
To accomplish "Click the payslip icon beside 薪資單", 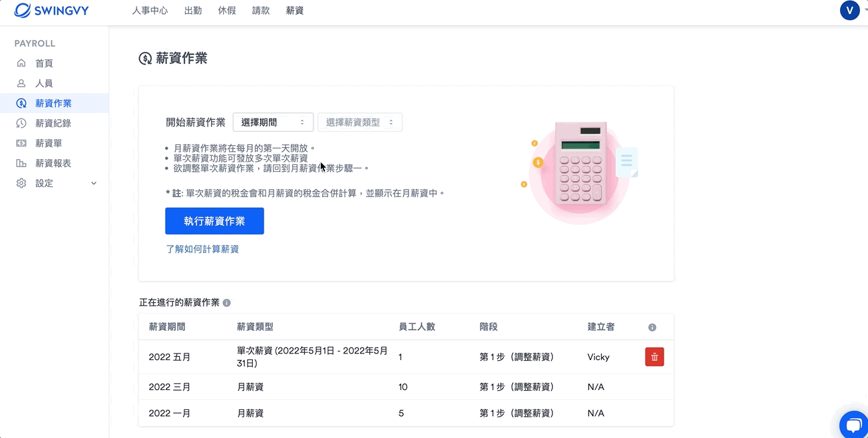I will pos(21,143).
